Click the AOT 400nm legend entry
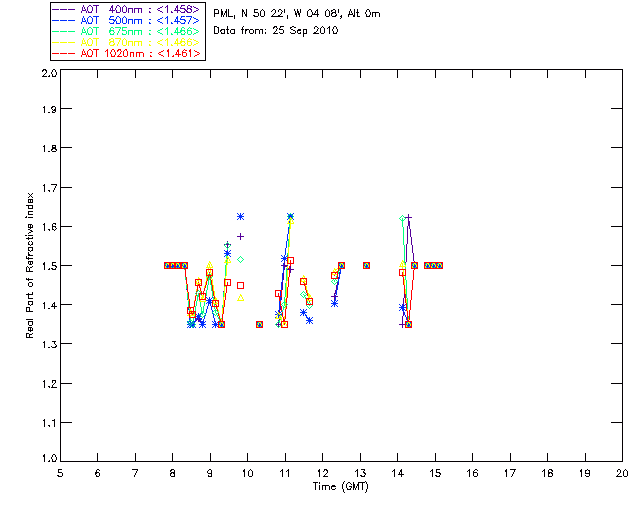The height and width of the screenshot is (512, 640). (127, 9)
